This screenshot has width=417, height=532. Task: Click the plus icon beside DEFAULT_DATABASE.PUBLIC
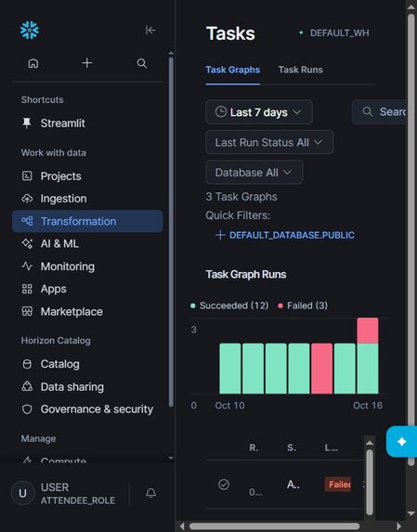click(x=220, y=235)
